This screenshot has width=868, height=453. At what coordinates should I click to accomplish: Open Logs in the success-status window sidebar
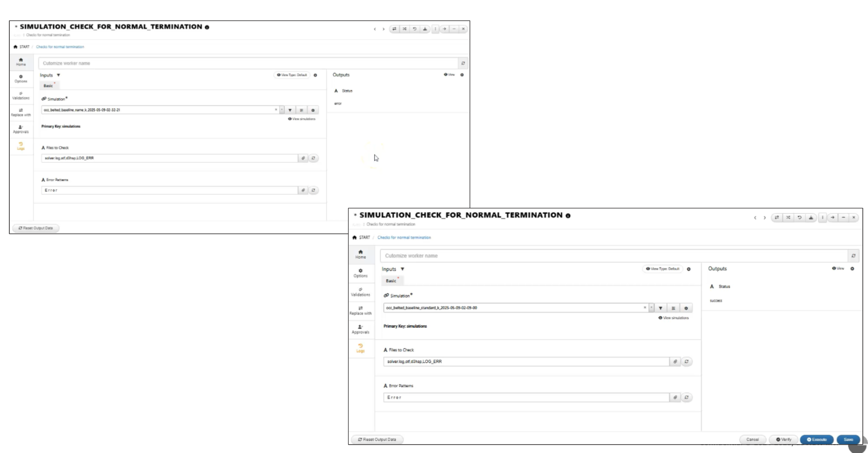[361, 348]
